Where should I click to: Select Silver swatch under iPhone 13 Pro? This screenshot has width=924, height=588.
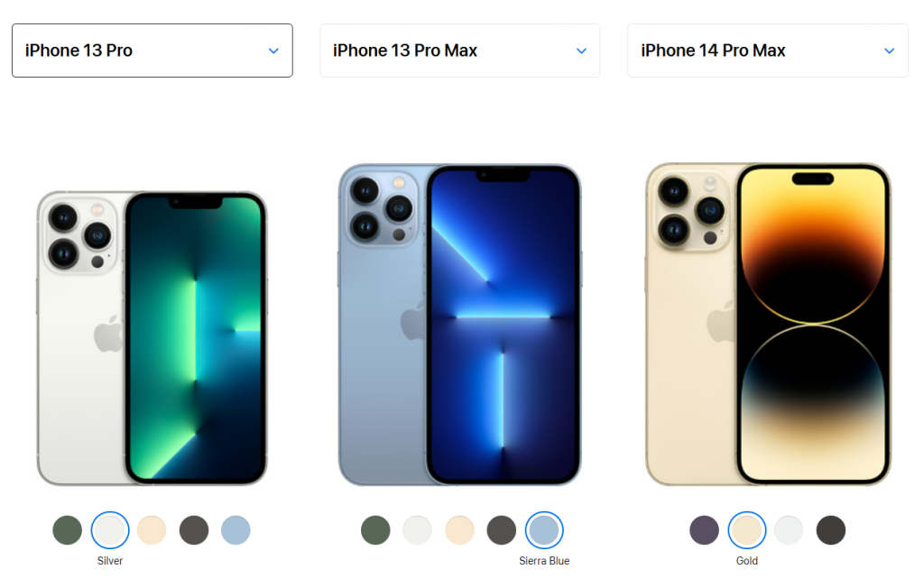109,530
